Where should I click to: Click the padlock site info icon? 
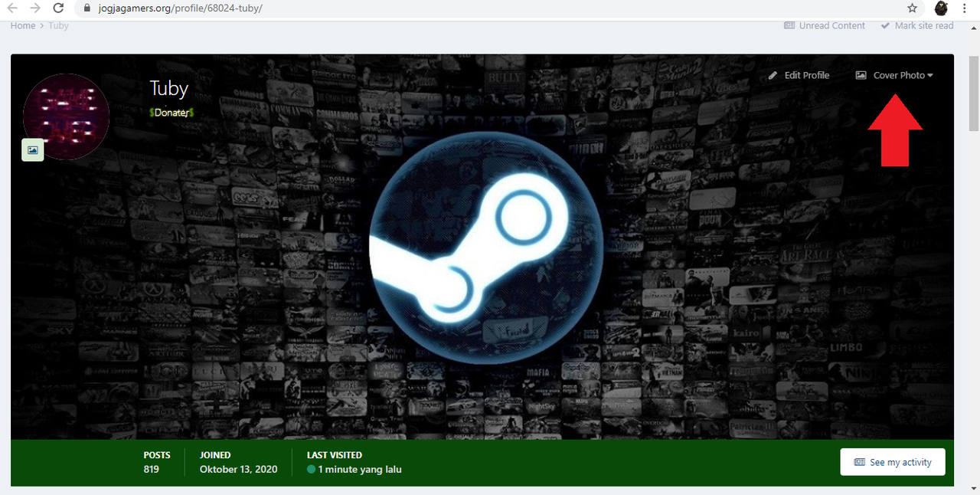[x=87, y=8]
